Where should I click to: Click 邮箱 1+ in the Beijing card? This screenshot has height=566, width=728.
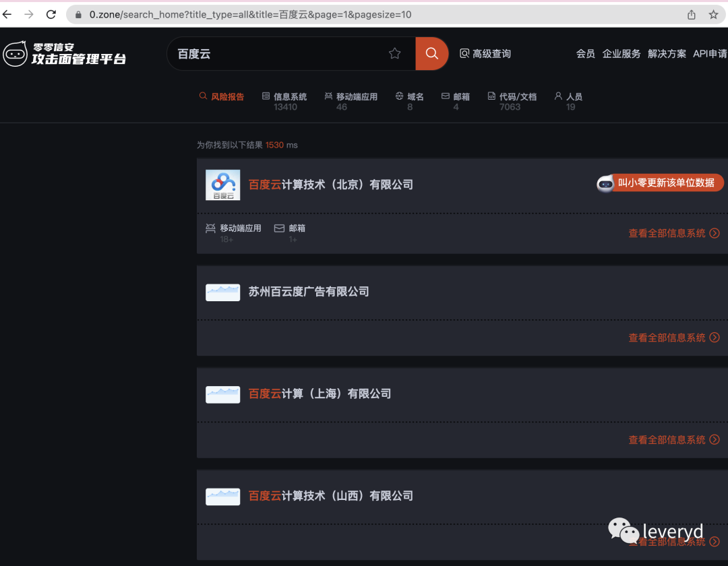pos(290,233)
